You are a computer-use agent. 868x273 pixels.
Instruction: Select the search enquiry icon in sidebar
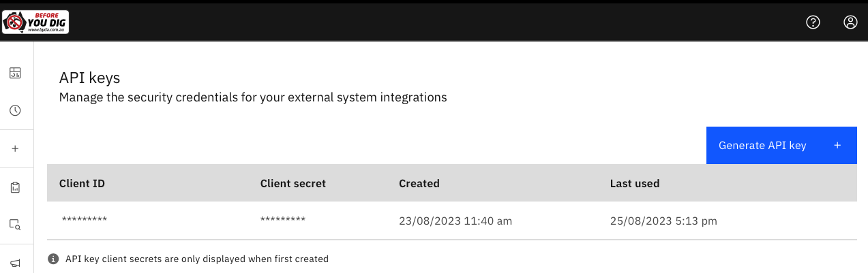pos(15,225)
